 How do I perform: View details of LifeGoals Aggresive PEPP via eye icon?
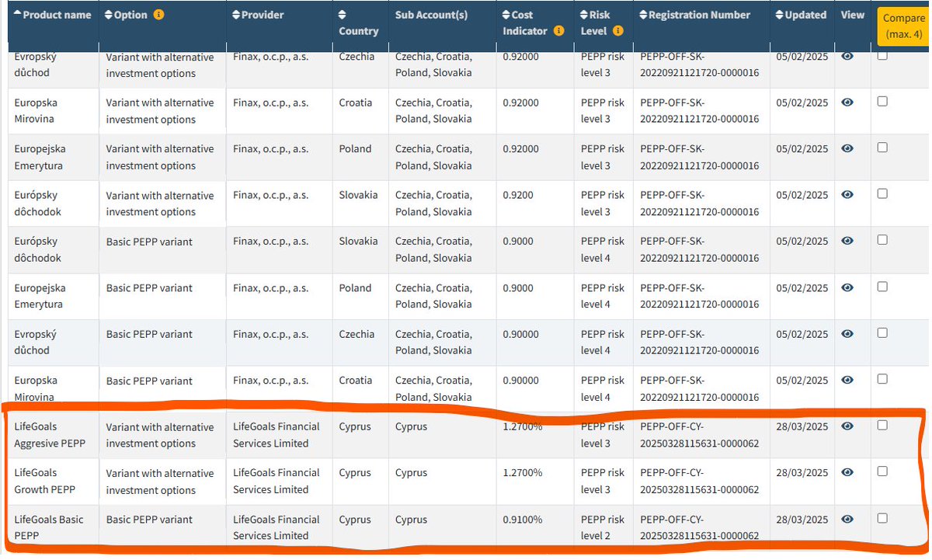coord(847,426)
